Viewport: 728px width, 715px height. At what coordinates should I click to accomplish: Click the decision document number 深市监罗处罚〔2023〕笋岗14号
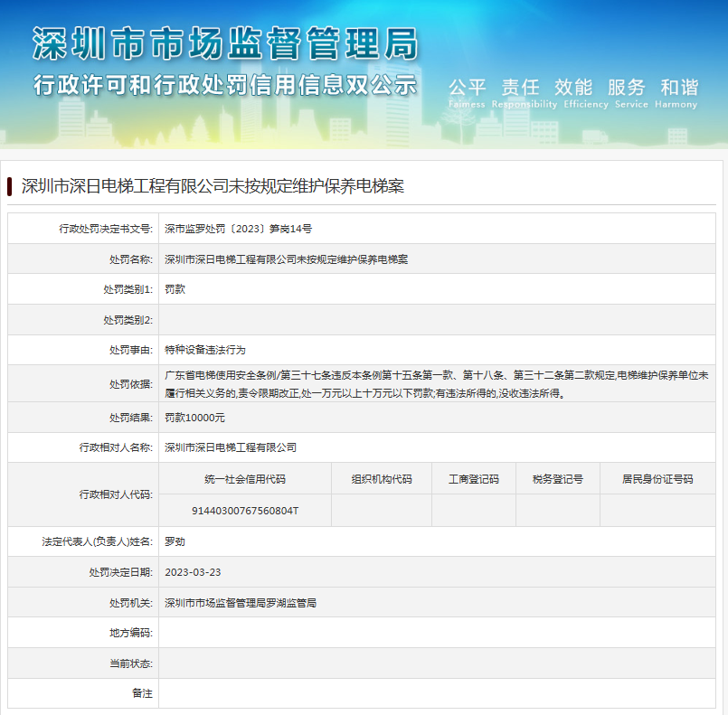(238, 230)
